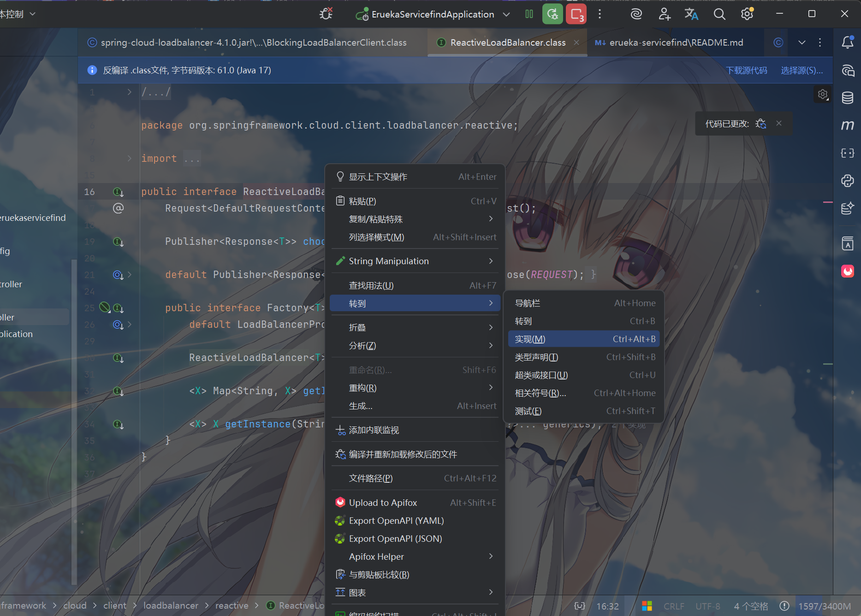The image size is (861, 616).
Task: Open the notifications bell icon
Action: tap(848, 42)
